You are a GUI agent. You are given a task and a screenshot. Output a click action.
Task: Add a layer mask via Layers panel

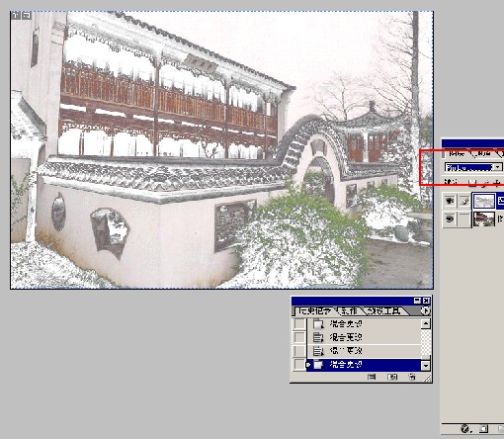(x=484, y=429)
